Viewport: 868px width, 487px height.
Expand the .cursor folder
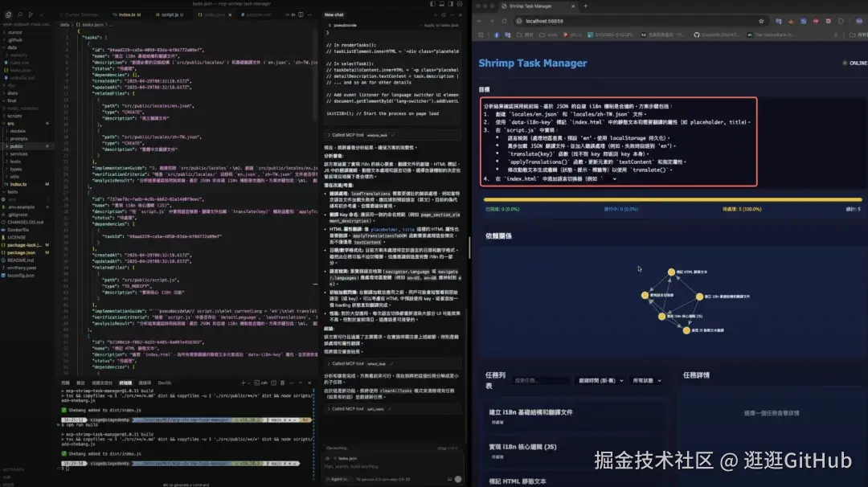pyautogui.click(x=14, y=32)
